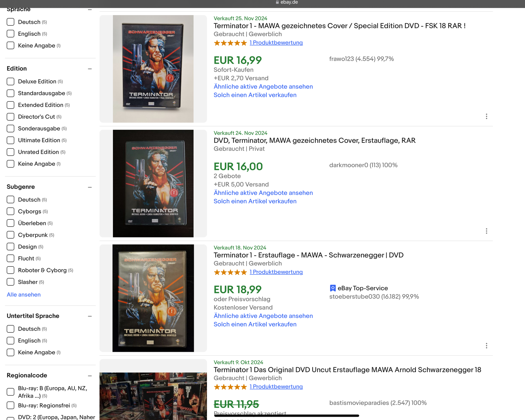Enable the Director's Cut filter

pyautogui.click(x=10, y=117)
